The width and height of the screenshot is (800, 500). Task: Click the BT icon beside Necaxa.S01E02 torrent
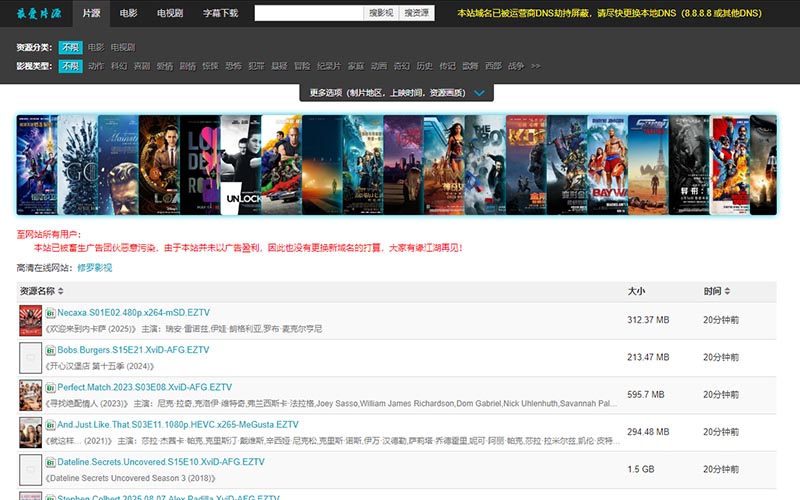tap(51, 313)
